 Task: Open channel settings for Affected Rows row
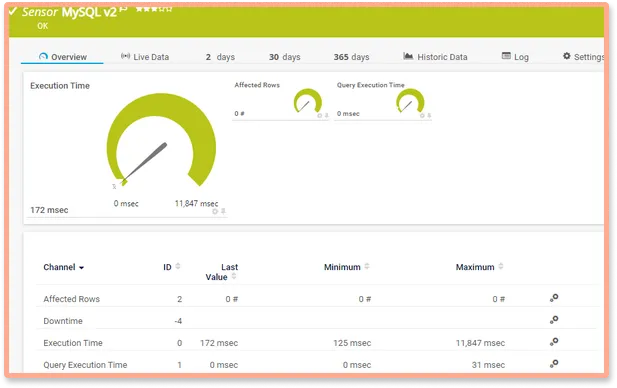(554, 298)
